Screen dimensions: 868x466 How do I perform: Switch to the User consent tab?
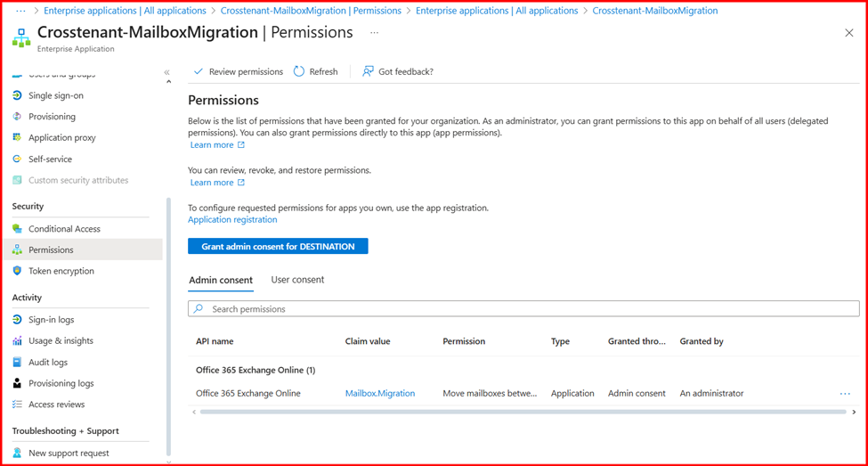point(297,280)
